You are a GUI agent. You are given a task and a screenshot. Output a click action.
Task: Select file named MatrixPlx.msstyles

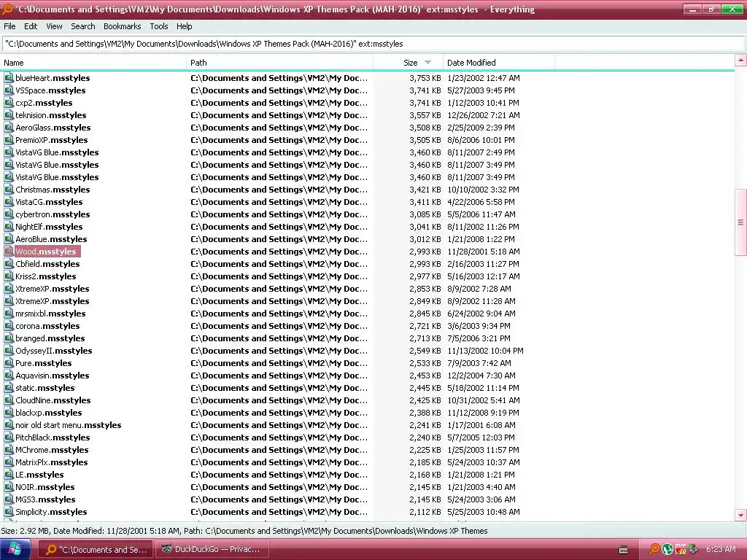click(x=52, y=462)
